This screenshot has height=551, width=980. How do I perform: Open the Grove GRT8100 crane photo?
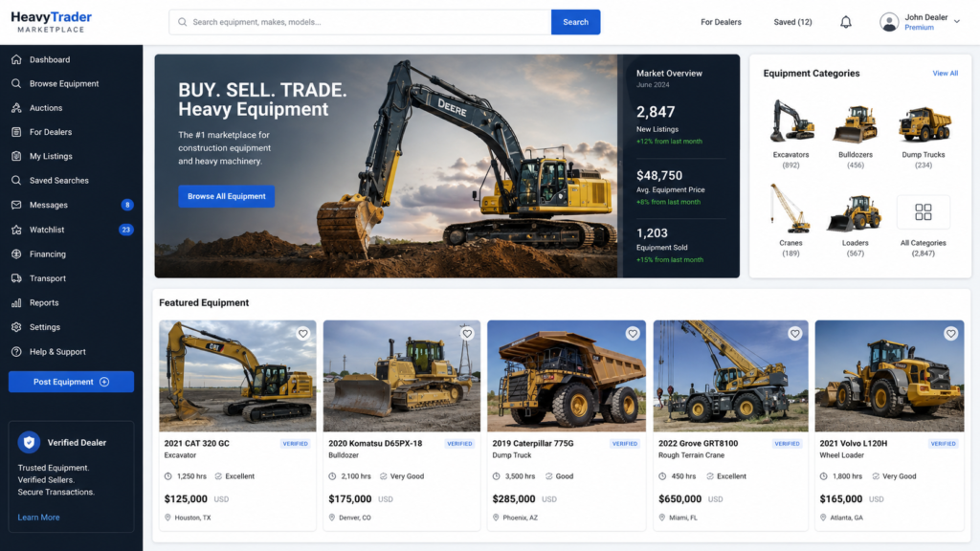pos(730,376)
